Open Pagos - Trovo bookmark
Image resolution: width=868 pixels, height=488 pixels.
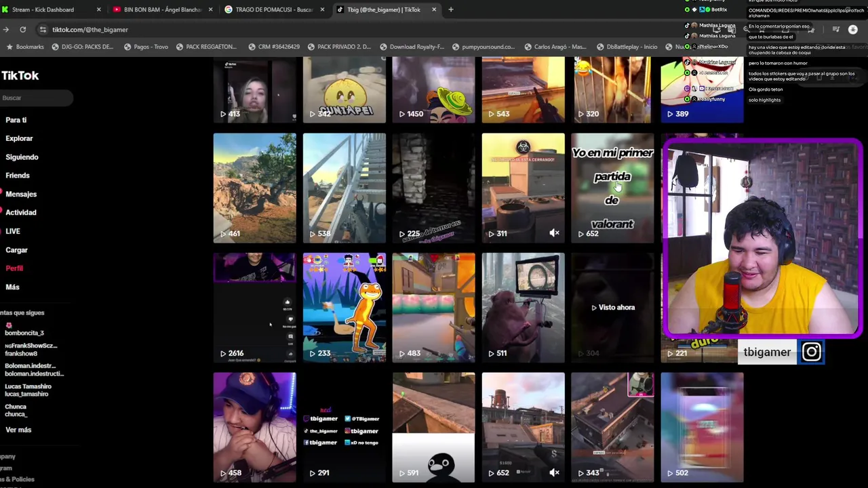click(x=146, y=47)
